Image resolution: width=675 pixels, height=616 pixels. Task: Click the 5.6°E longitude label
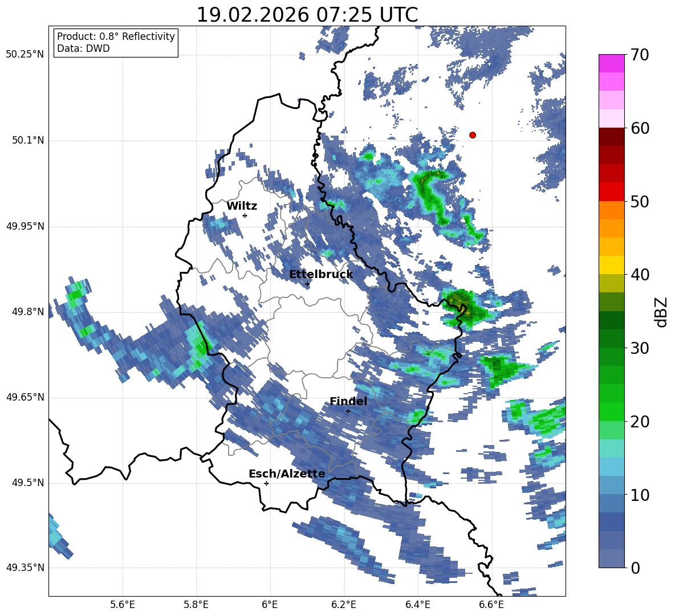point(123,605)
